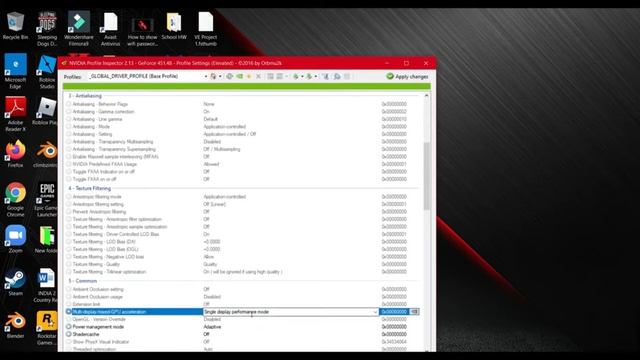Open Roblox Studio desktop shortcut
The height and width of the screenshot is (360, 640).
47,71
